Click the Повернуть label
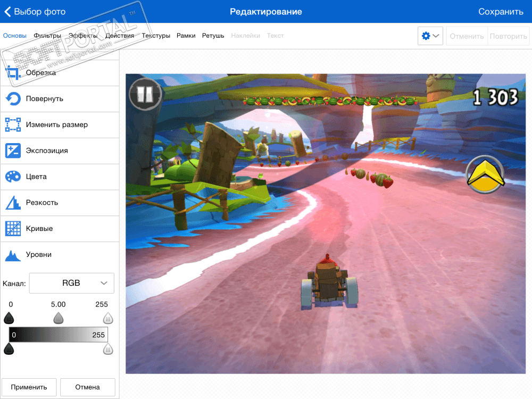Image resolution: width=532 pixels, height=399 pixels. pyautogui.click(x=45, y=99)
